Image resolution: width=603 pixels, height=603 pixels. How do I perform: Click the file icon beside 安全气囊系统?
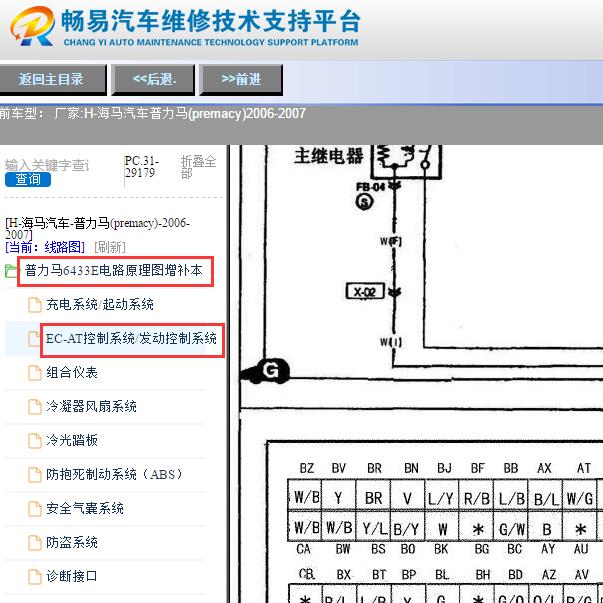[x=36, y=508]
